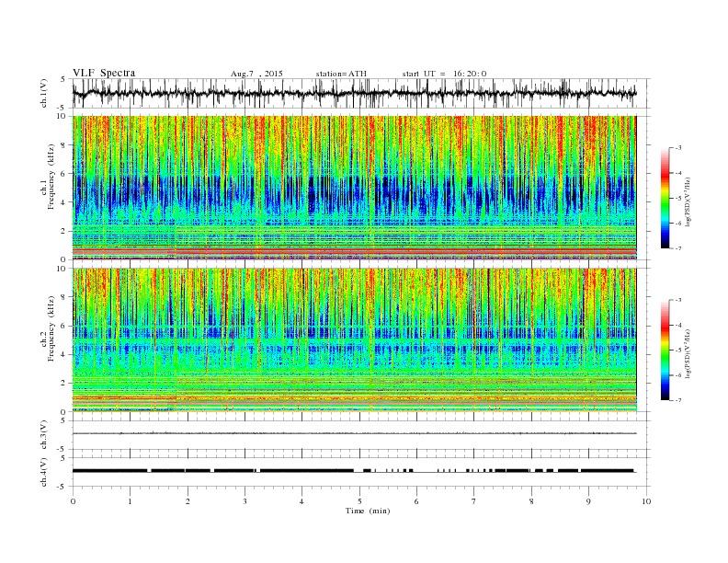This screenshot has width=728, height=563.
Task: Click the "station=ATH" header text
Action: 341,74
